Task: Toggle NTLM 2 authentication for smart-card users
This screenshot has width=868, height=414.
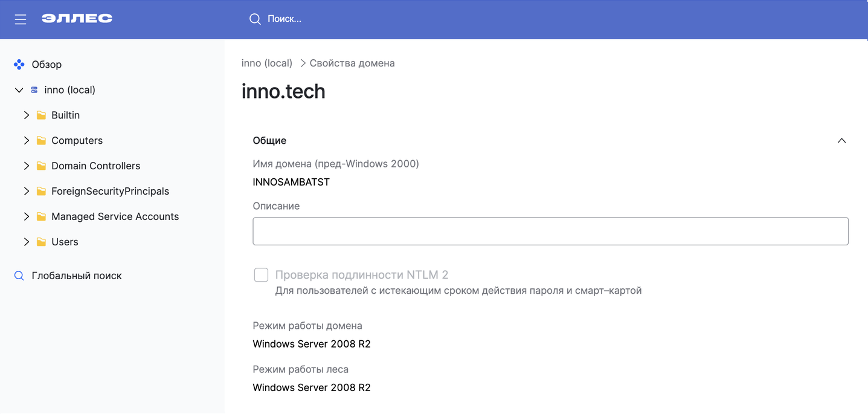Action: coord(261,274)
